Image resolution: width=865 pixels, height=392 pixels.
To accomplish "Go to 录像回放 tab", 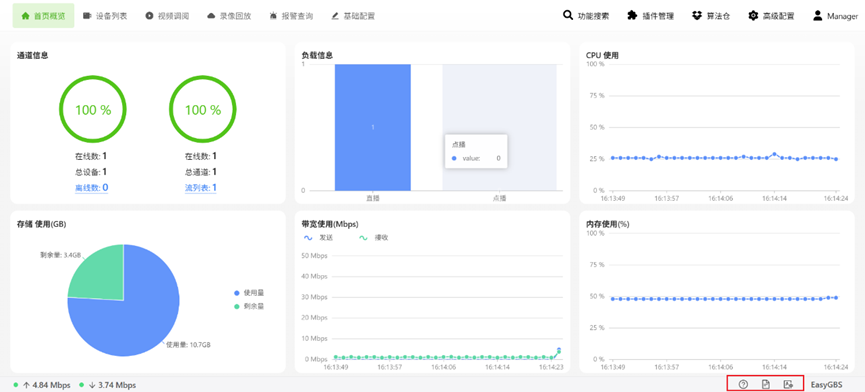I will click(x=229, y=16).
